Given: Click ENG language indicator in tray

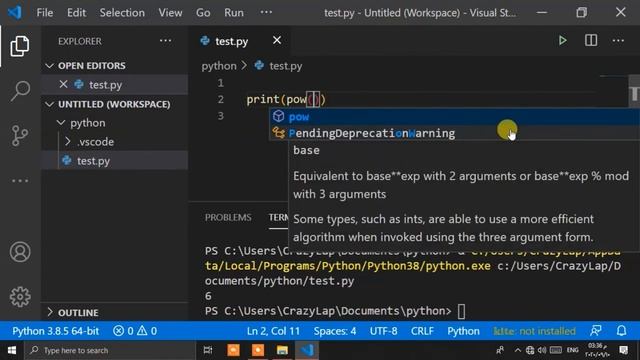Looking at the screenshot, I should [x=573, y=350].
